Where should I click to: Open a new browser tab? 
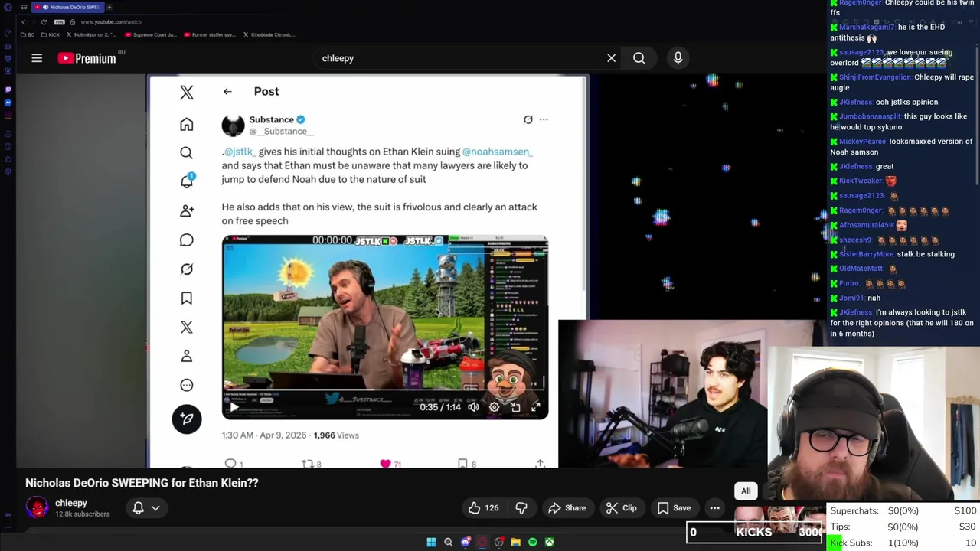click(x=109, y=7)
